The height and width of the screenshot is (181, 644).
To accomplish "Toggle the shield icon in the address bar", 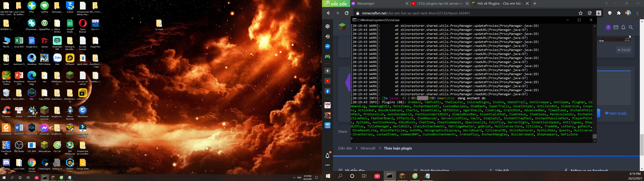I will (x=589, y=13).
